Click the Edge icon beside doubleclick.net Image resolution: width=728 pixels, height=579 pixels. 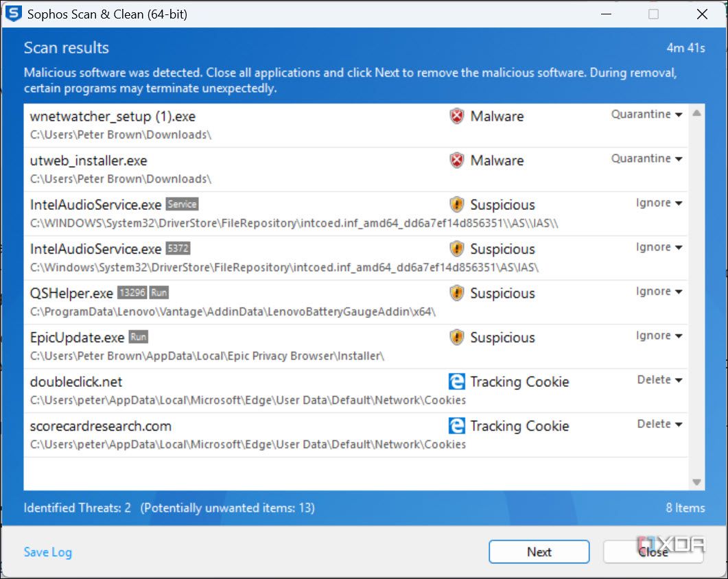point(457,381)
